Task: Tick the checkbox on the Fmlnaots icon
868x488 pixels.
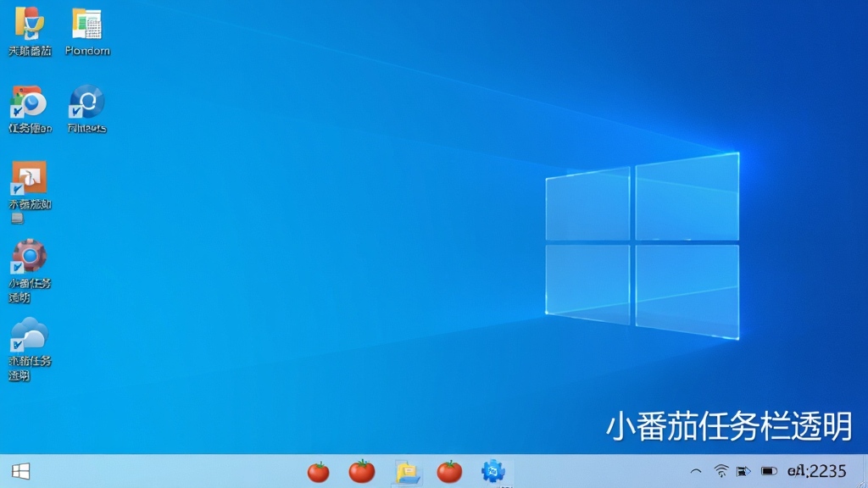Action: tap(75, 113)
